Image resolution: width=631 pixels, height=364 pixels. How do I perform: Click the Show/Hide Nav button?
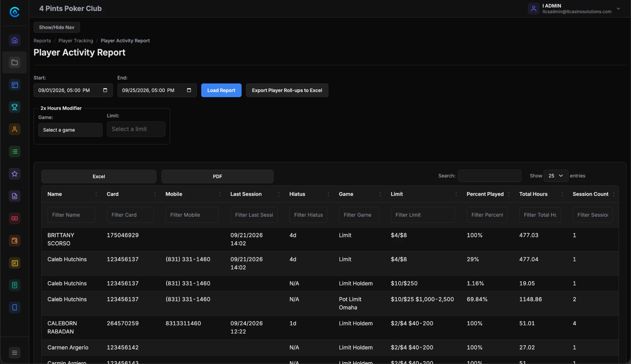tap(57, 27)
